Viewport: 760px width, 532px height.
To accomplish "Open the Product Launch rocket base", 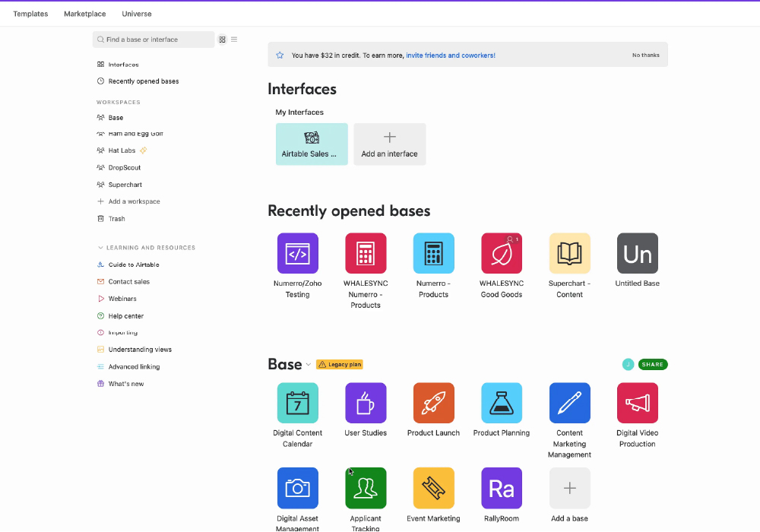I will [x=433, y=403].
